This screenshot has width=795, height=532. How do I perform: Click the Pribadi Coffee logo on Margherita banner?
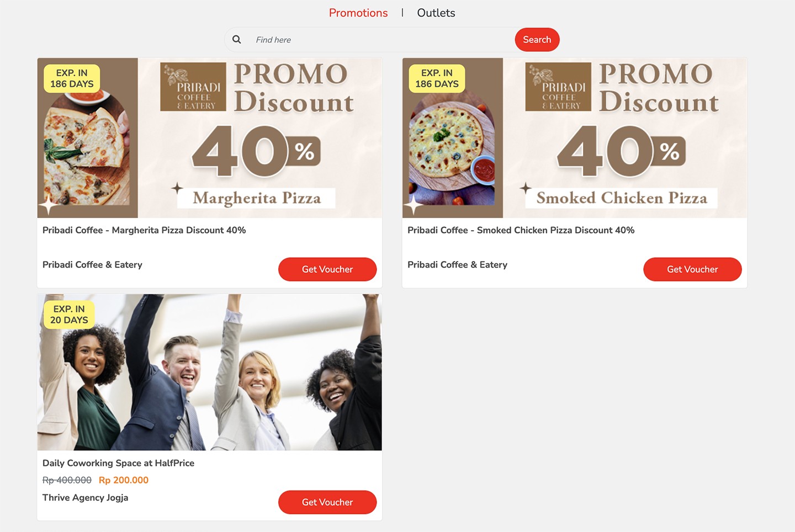pos(193,87)
